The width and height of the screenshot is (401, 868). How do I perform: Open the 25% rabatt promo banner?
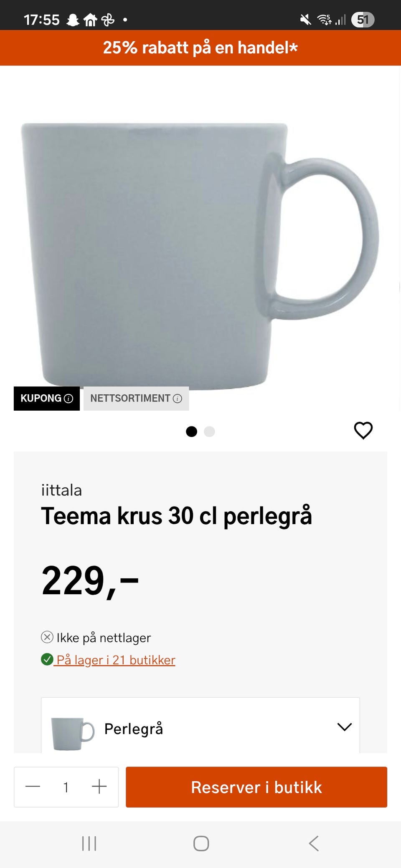200,48
